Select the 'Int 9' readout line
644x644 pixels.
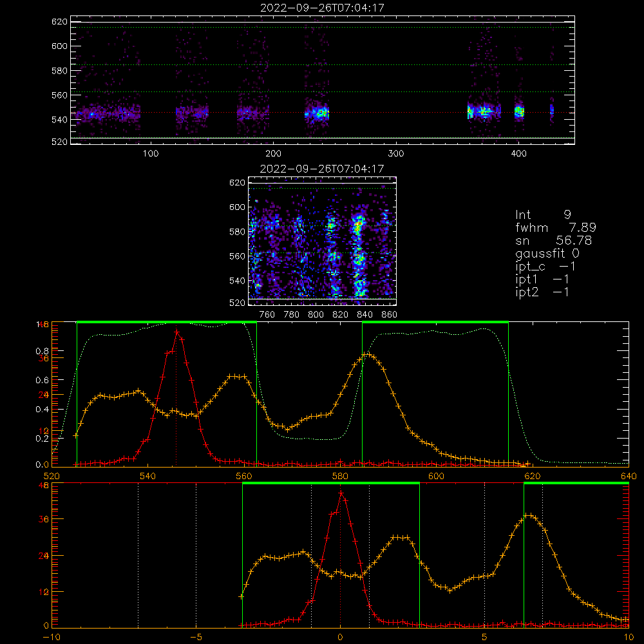coord(543,215)
